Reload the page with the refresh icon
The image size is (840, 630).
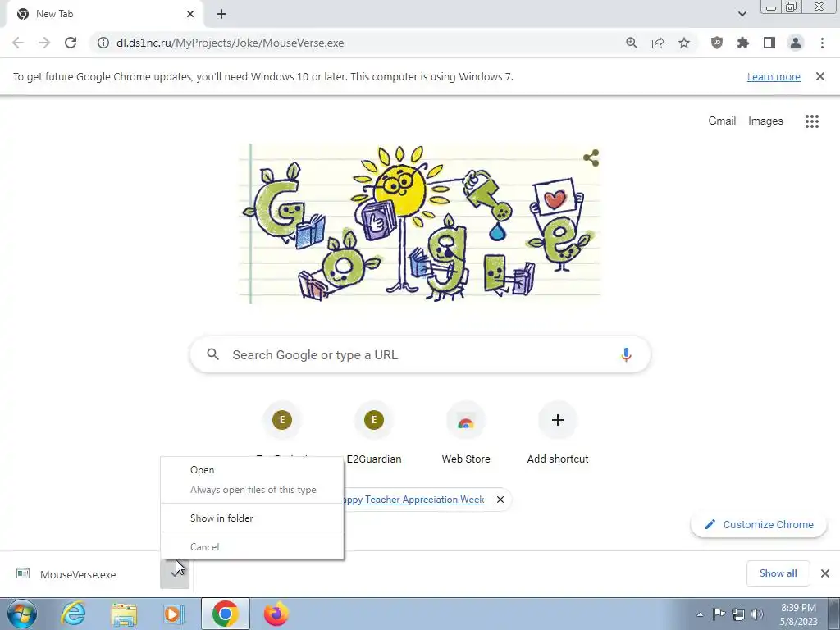coord(71,43)
